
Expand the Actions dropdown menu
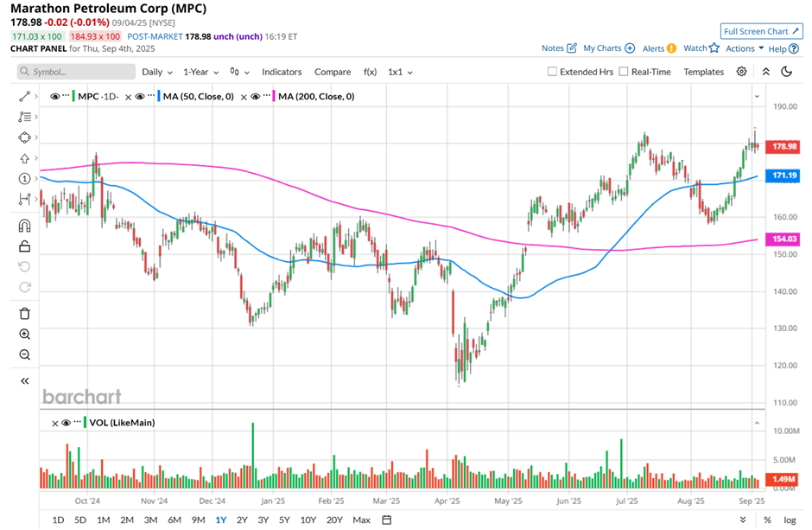pyautogui.click(x=745, y=48)
